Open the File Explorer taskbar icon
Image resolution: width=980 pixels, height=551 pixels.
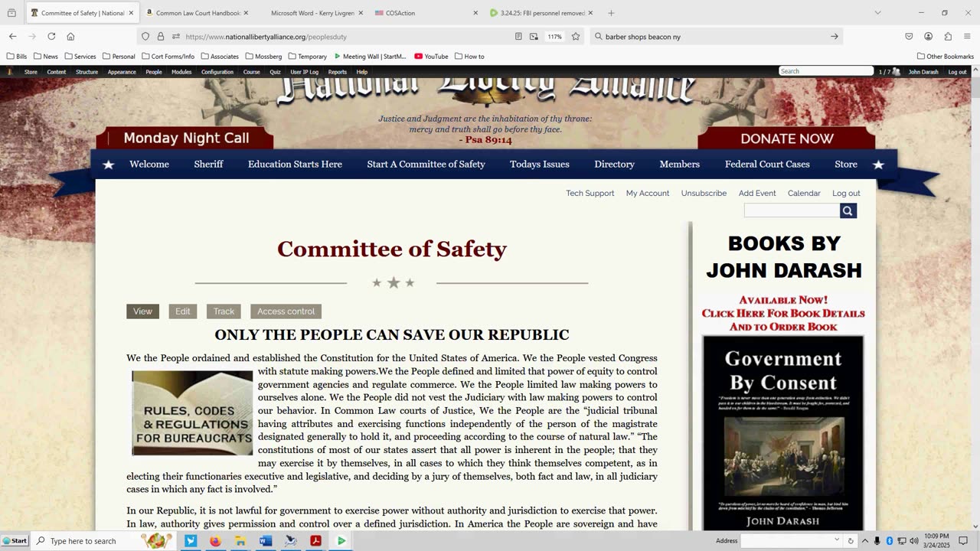(x=240, y=541)
